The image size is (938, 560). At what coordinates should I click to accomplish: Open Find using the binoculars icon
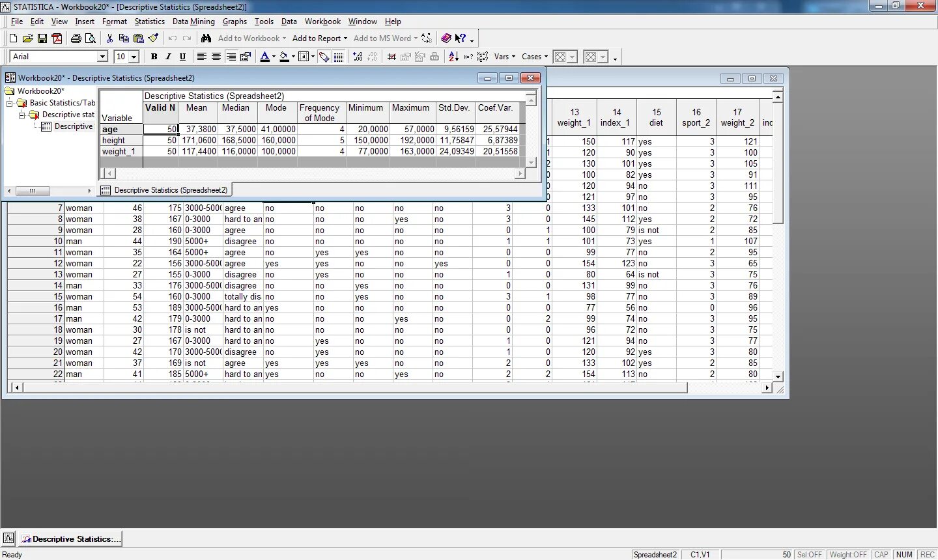pyautogui.click(x=206, y=38)
